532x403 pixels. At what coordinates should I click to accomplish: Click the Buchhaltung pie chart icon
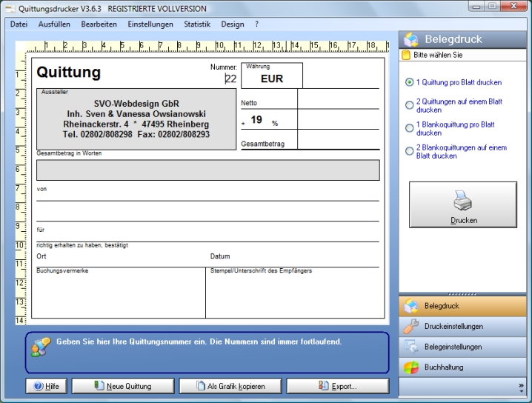point(411,367)
